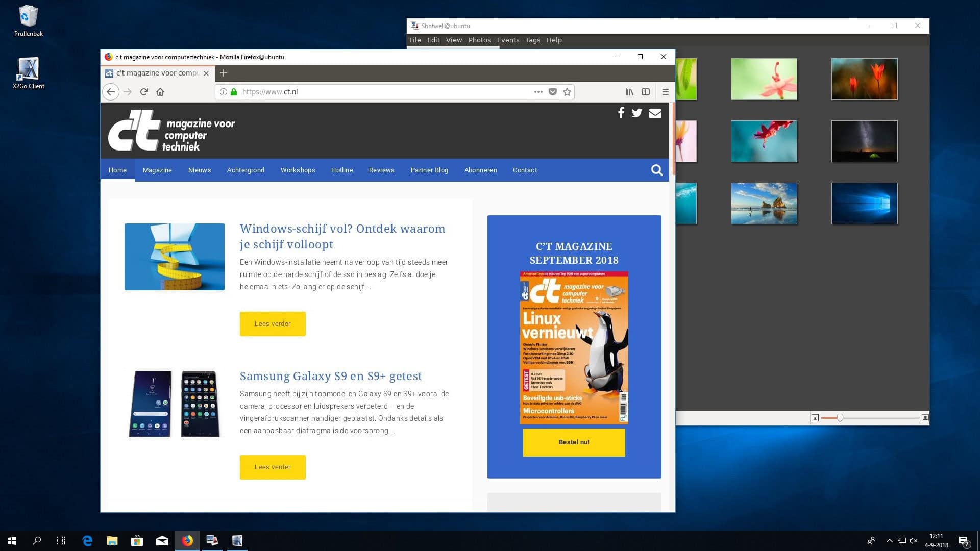This screenshot has width=980, height=551.
Task: Open Shotwell's Photos menu
Action: [x=479, y=39]
